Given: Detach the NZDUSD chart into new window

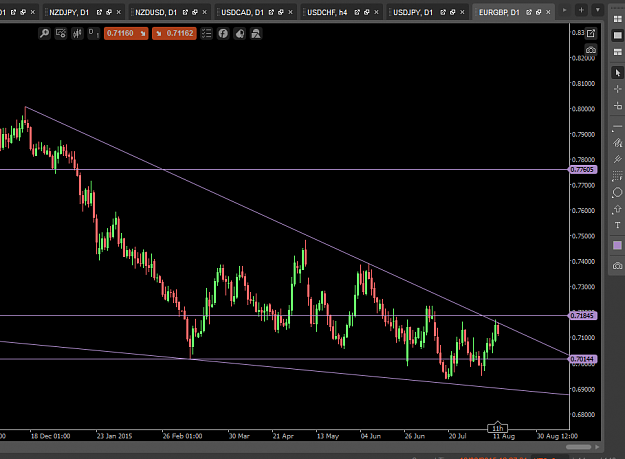Looking at the screenshot, I should coord(185,12).
